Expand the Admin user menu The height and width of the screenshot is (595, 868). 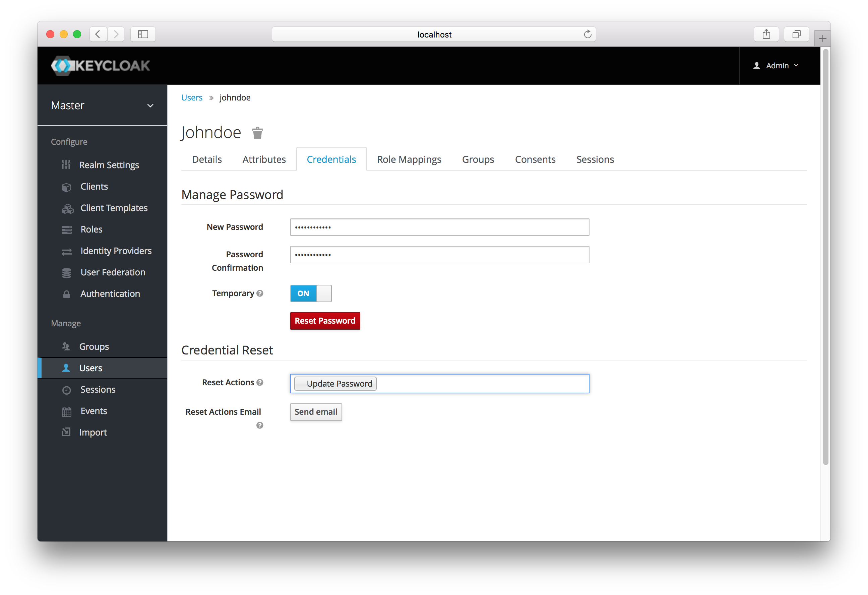[x=778, y=65]
